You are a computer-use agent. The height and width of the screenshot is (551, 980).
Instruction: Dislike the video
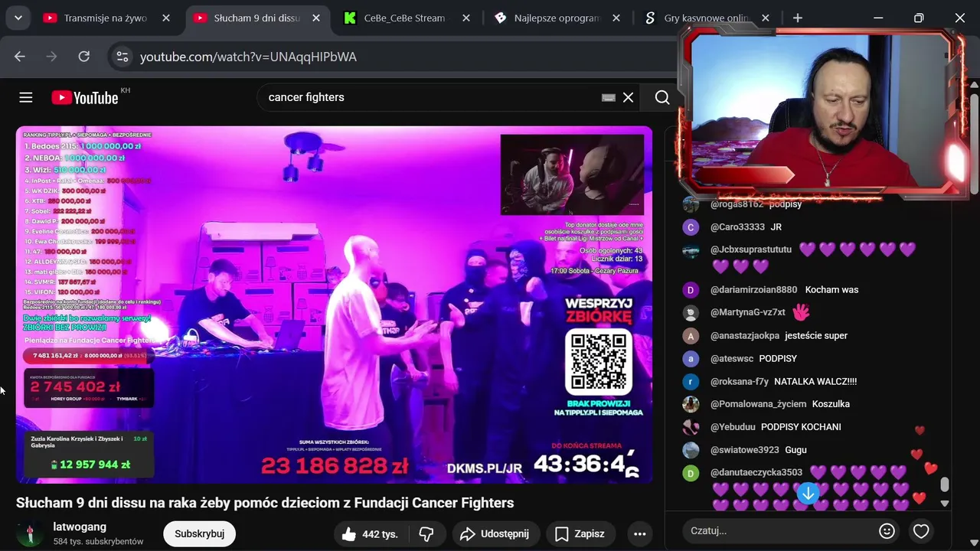point(427,533)
